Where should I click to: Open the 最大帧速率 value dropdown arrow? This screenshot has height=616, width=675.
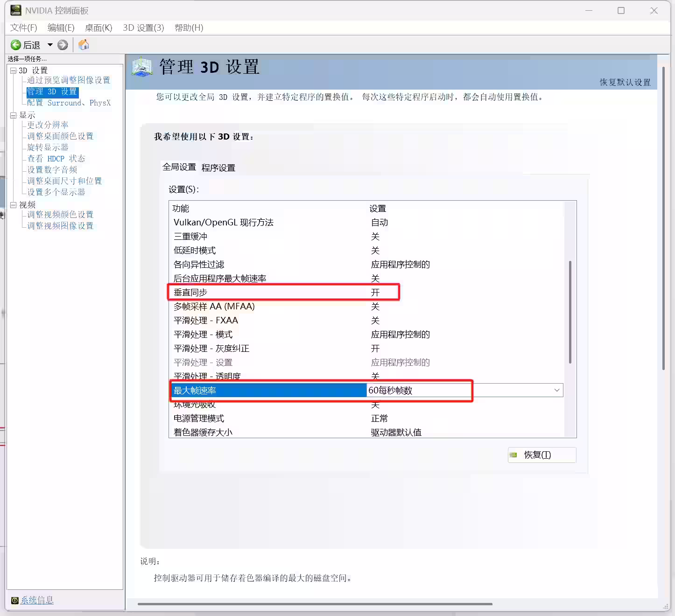coord(557,390)
